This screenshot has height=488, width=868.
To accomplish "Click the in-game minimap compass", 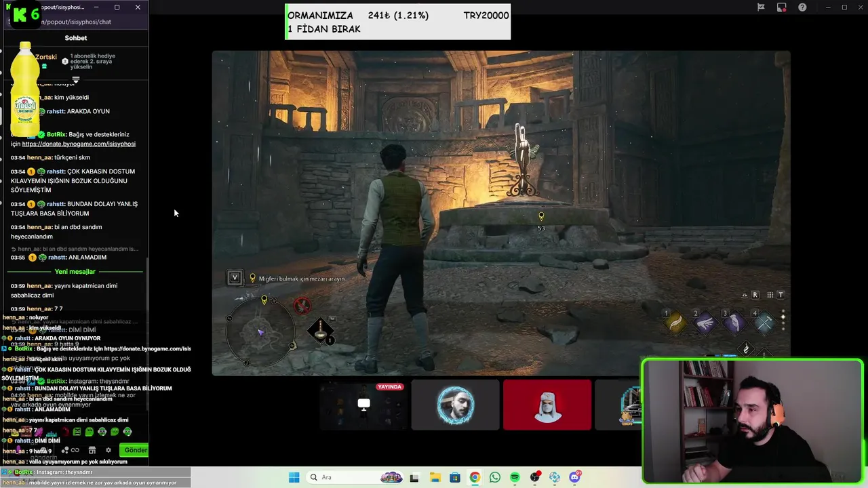I will [x=261, y=331].
